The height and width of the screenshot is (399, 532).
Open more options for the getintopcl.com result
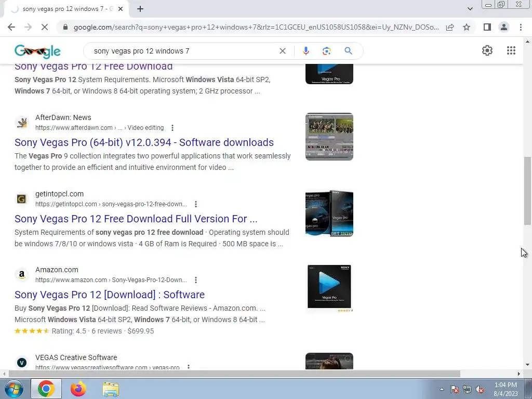coord(196,204)
